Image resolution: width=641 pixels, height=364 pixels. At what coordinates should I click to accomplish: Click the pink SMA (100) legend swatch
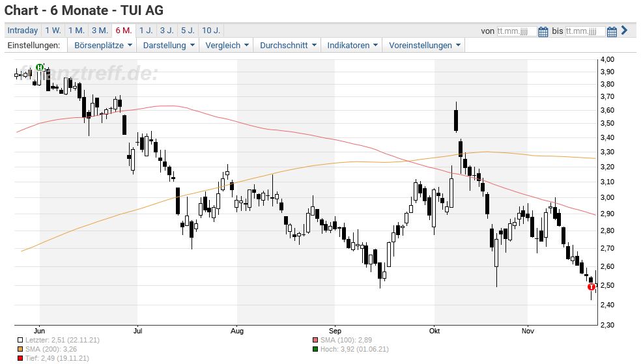click(x=315, y=340)
